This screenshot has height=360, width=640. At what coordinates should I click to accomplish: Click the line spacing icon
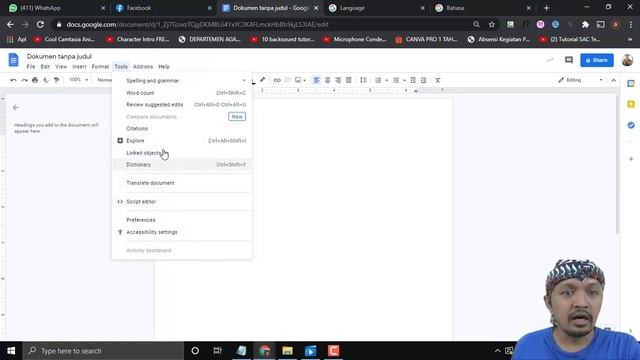coord(363,80)
